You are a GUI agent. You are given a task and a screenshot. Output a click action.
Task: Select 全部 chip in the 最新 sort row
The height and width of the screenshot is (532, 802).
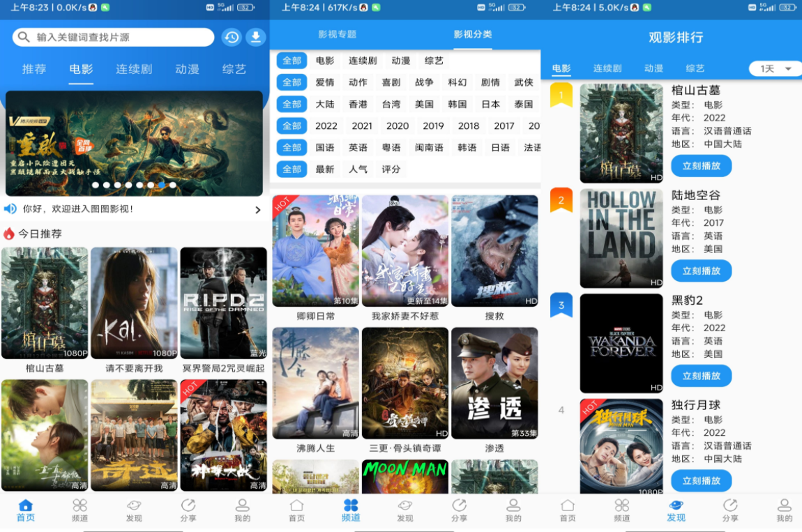click(292, 169)
